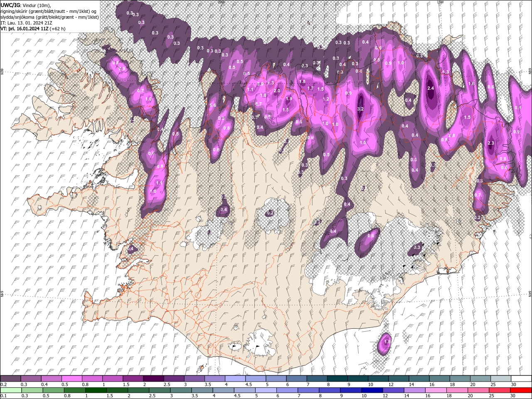Click the 3.2 precipitation value on the map
This screenshot has width=532, height=399.
(360, 109)
